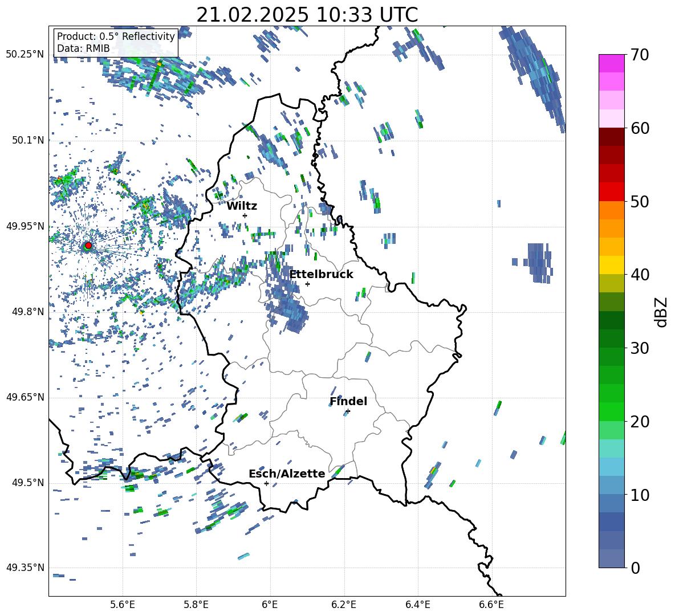This screenshot has width=675, height=616.
Task: Click the colorbar tick label 40
Action: point(640,275)
